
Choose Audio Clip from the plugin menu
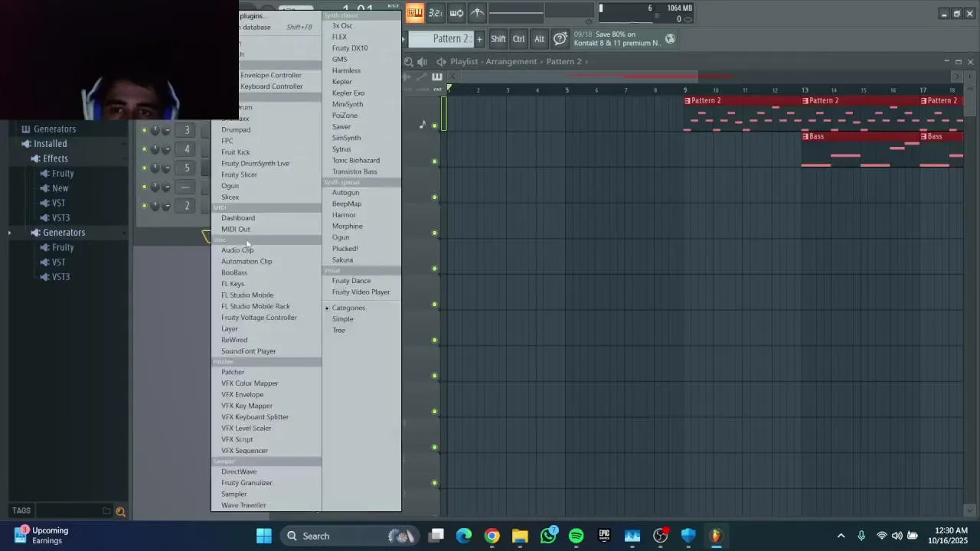tap(237, 250)
